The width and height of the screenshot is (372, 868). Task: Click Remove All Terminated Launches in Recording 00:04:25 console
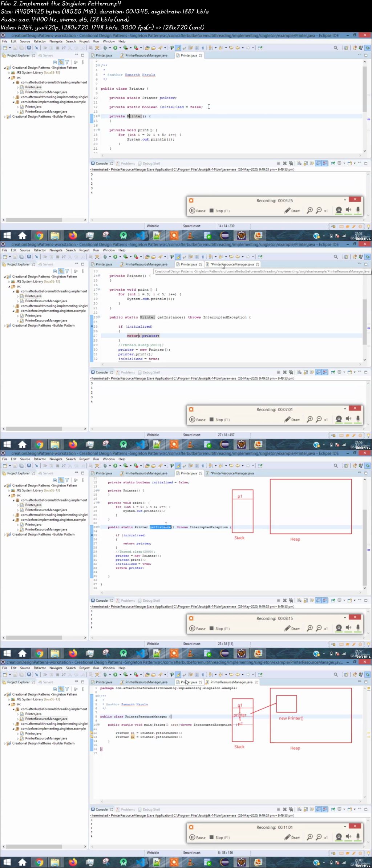click(x=291, y=163)
